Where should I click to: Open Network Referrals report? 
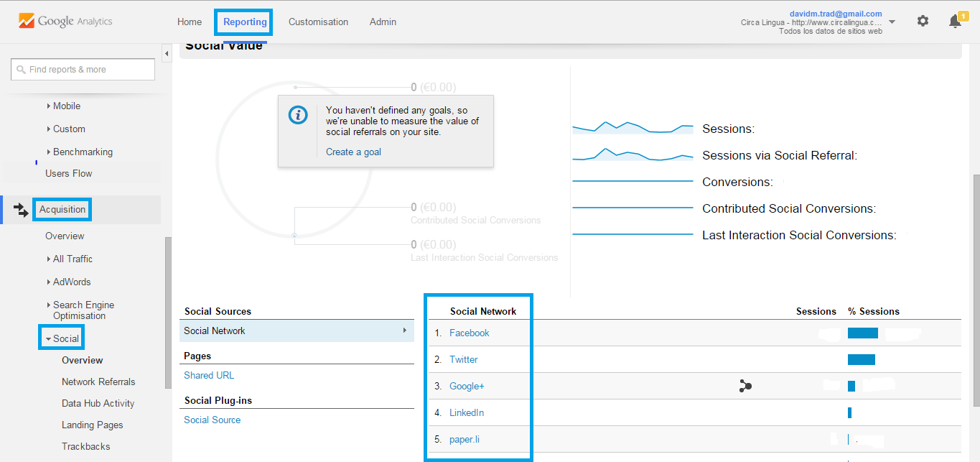[x=98, y=382]
